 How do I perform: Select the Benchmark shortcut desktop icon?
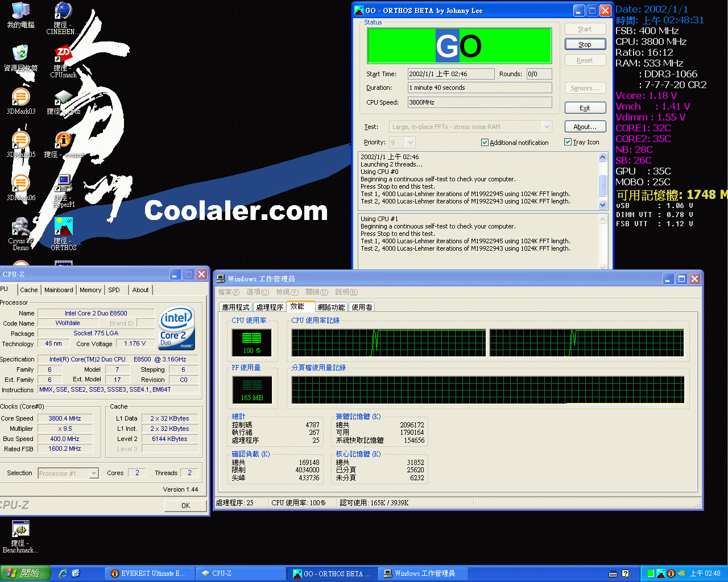point(20,537)
